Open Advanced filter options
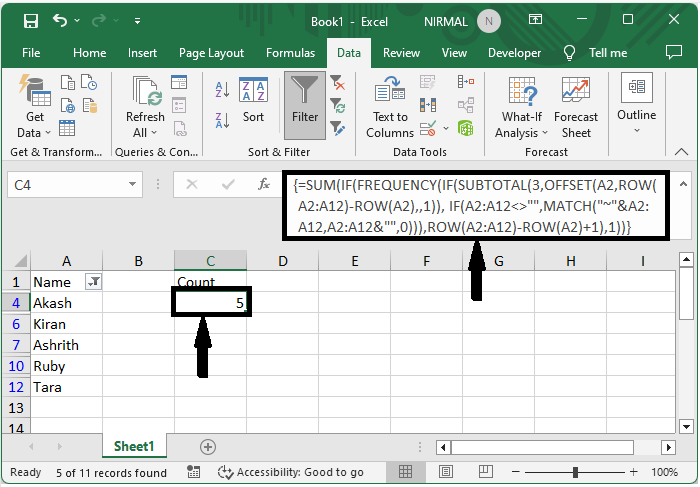Image resolution: width=700 pixels, height=487 pixels. pyautogui.click(x=338, y=128)
